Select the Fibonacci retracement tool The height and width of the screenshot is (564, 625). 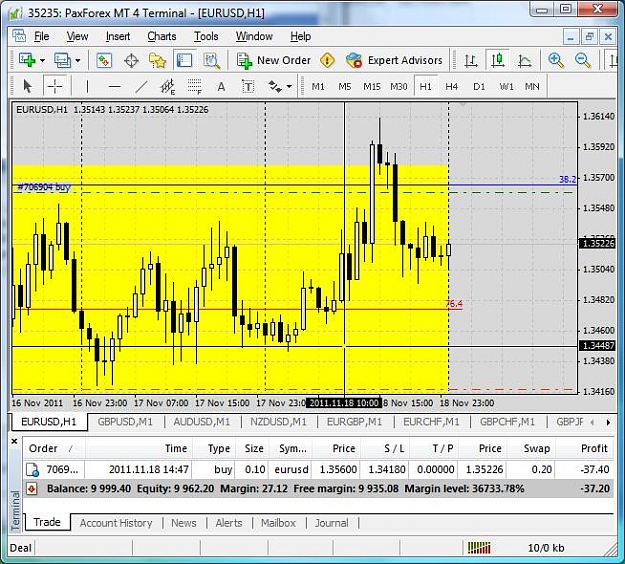tap(195, 86)
